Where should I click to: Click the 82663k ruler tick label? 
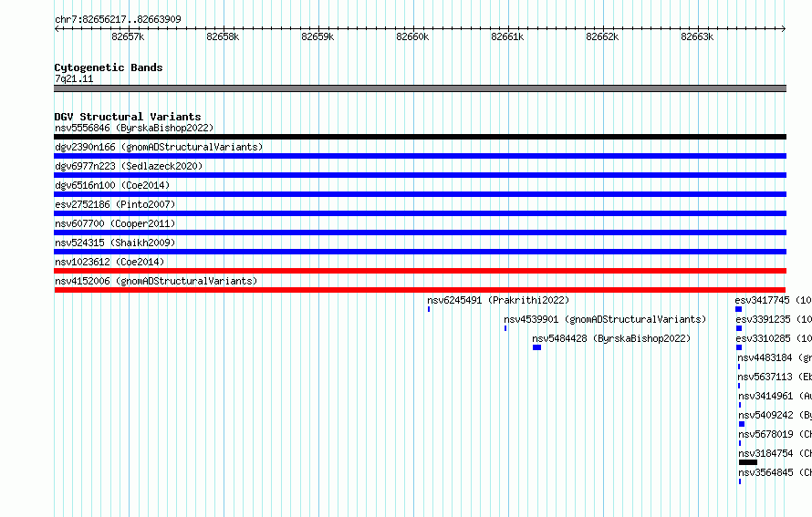click(x=697, y=36)
